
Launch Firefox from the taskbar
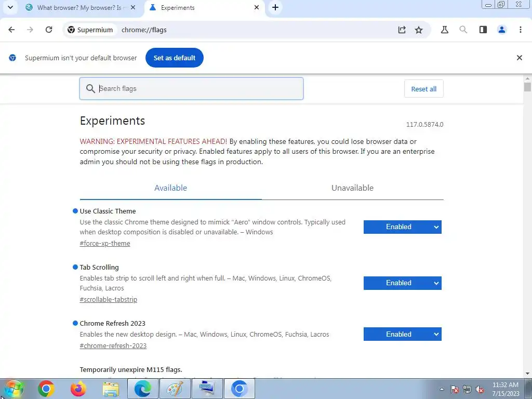click(78, 389)
